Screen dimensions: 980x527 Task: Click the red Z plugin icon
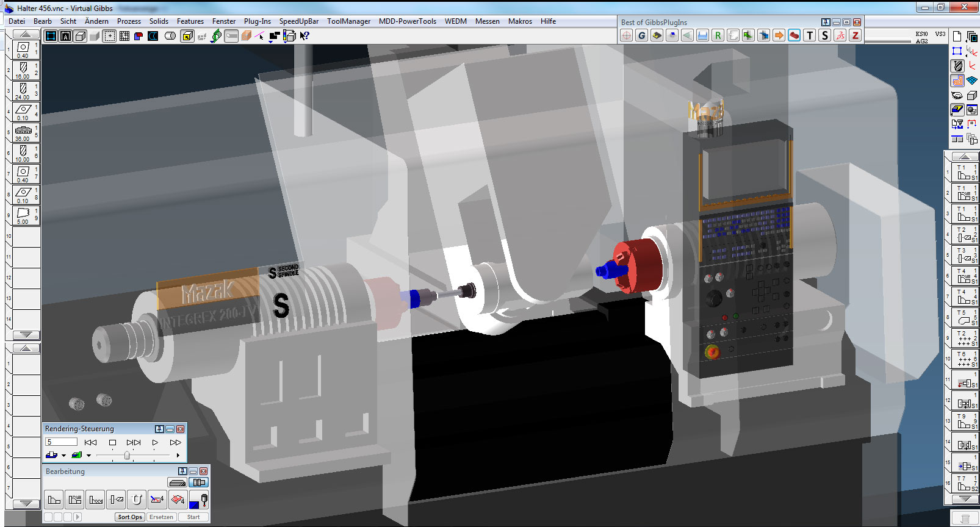pyautogui.click(x=856, y=35)
